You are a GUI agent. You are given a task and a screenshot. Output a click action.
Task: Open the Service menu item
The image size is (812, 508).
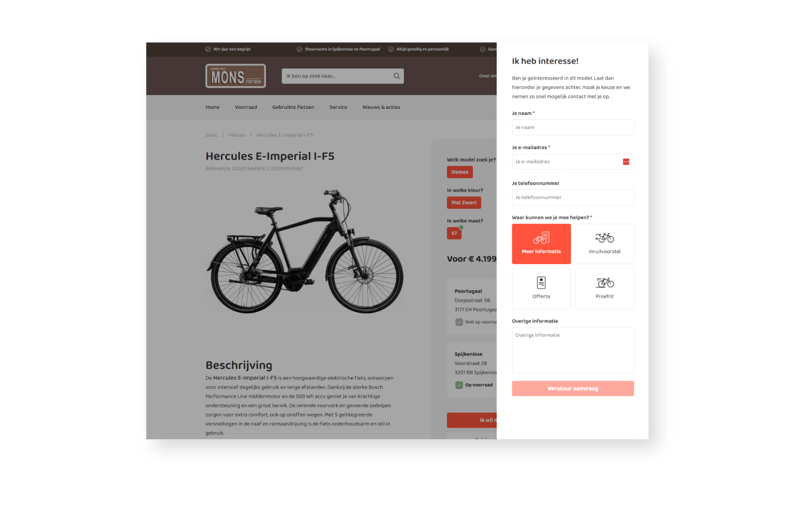pos(338,107)
